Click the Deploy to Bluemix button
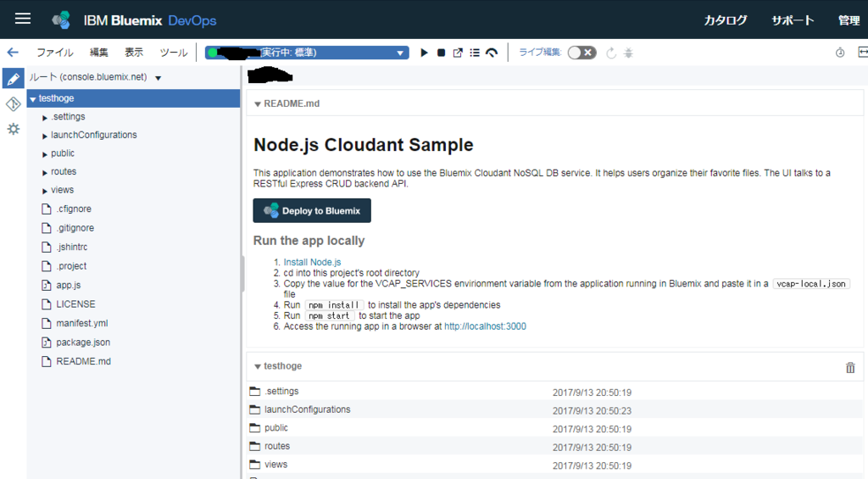868x479 pixels. click(x=312, y=210)
